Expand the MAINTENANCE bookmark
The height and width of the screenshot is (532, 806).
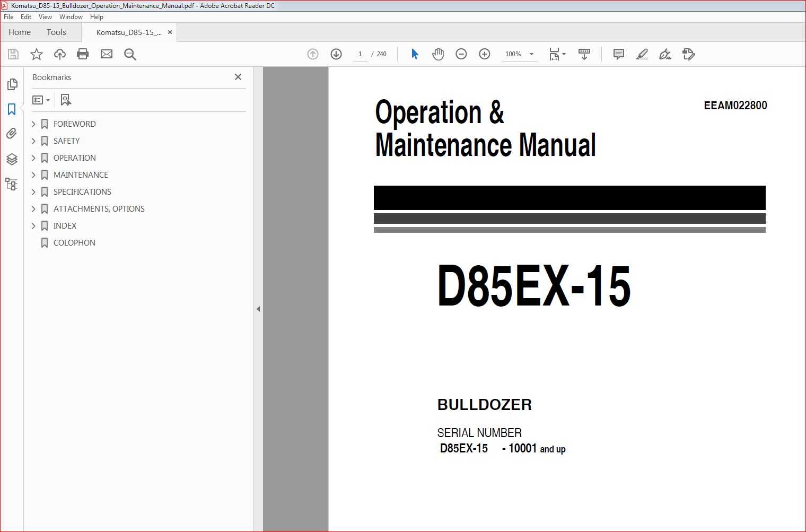(33, 175)
